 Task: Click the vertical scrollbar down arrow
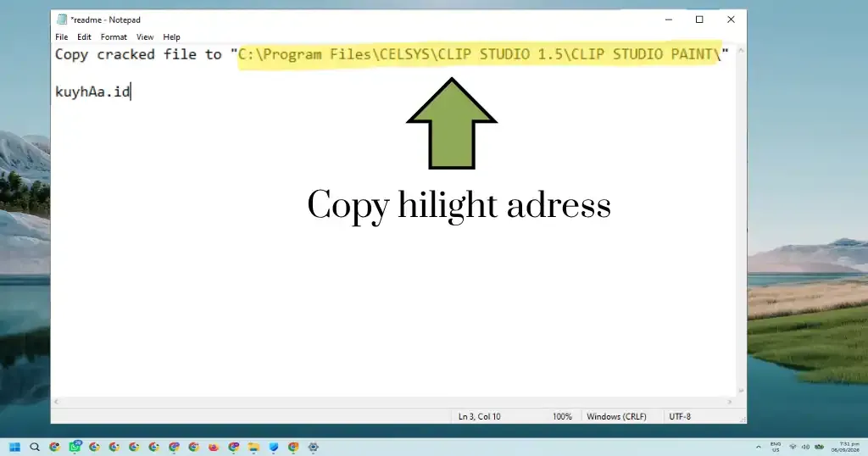(x=741, y=391)
